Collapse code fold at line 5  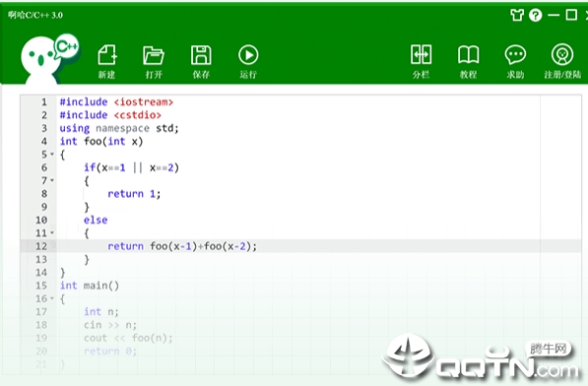coord(52,154)
